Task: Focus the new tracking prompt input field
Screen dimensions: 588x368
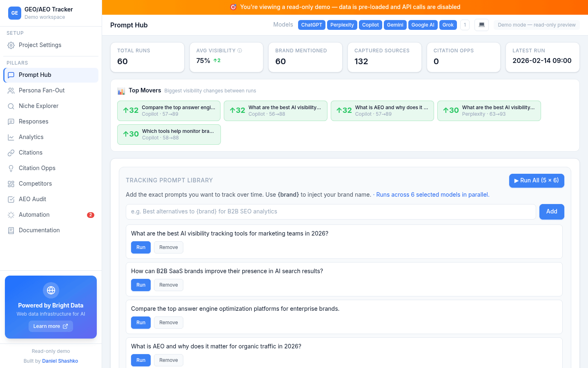Action: click(331, 212)
